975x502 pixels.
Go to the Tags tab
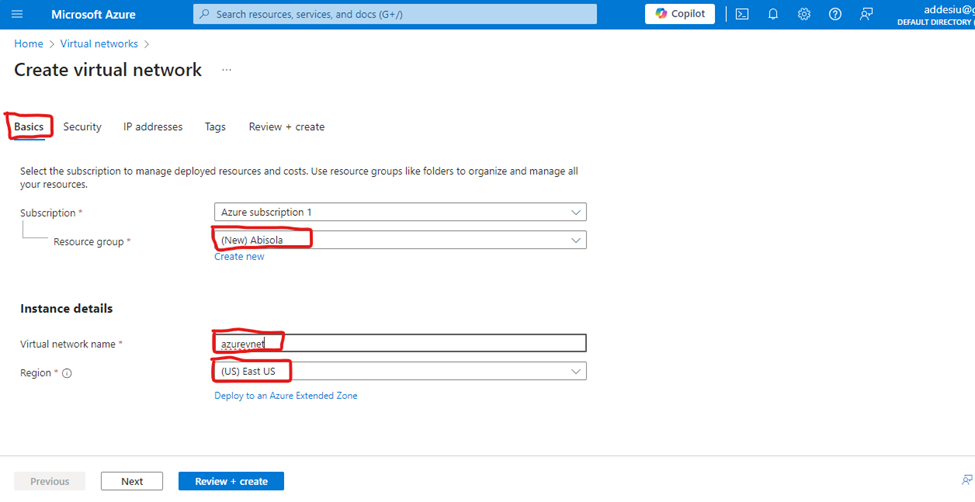(215, 127)
